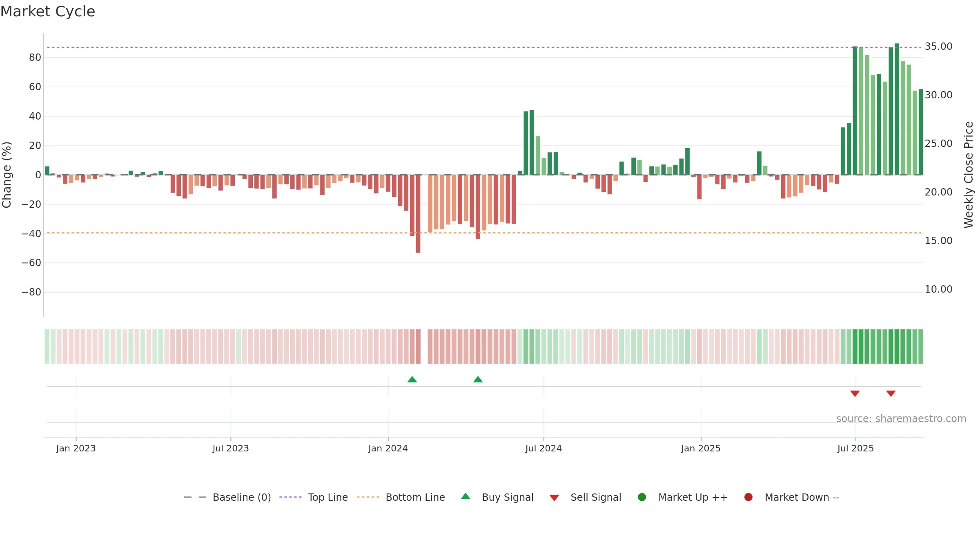This screenshot has height=551, width=980.
Task: Click the 10.00 price axis value
Action: tap(939, 289)
